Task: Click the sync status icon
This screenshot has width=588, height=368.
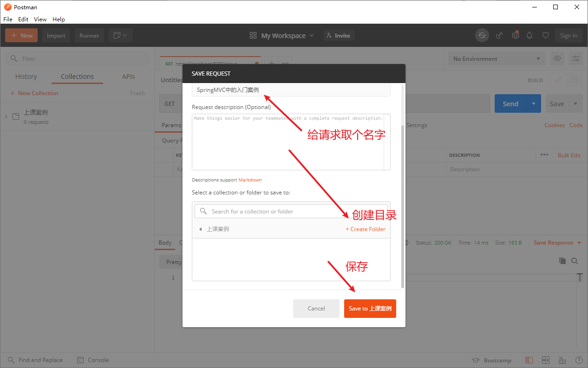Action: tap(482, 35)
